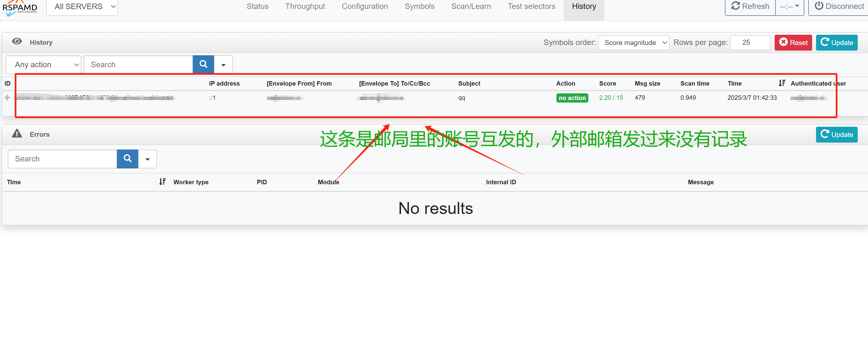Click the Rows per page field
The height and width of the screenshot is (351, 868).
coord(750,43)
